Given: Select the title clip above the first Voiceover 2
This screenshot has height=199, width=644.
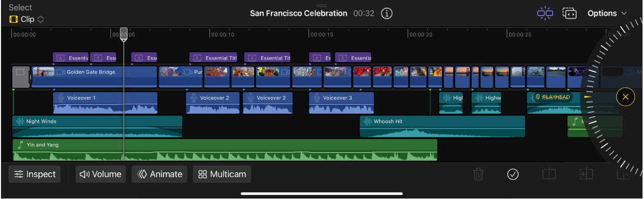Looking at the screenshot, I should [x=213, y=58].
